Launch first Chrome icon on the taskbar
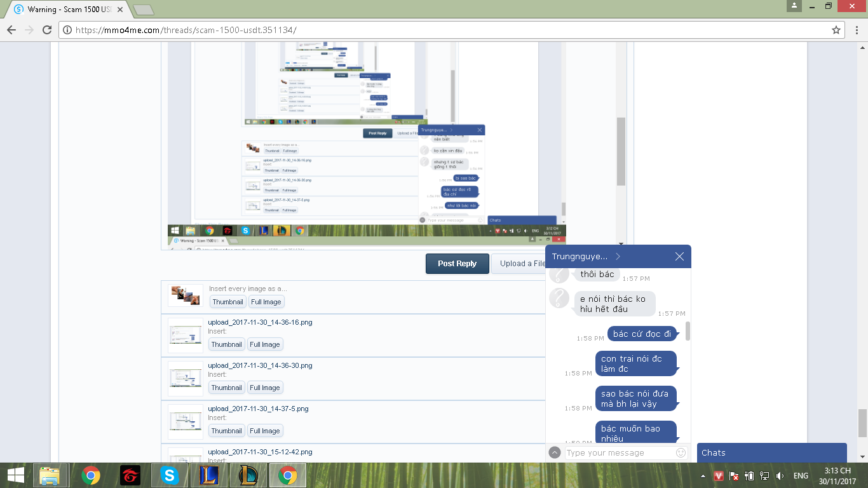This screenshot has height=488, width=868. point(90,475)
